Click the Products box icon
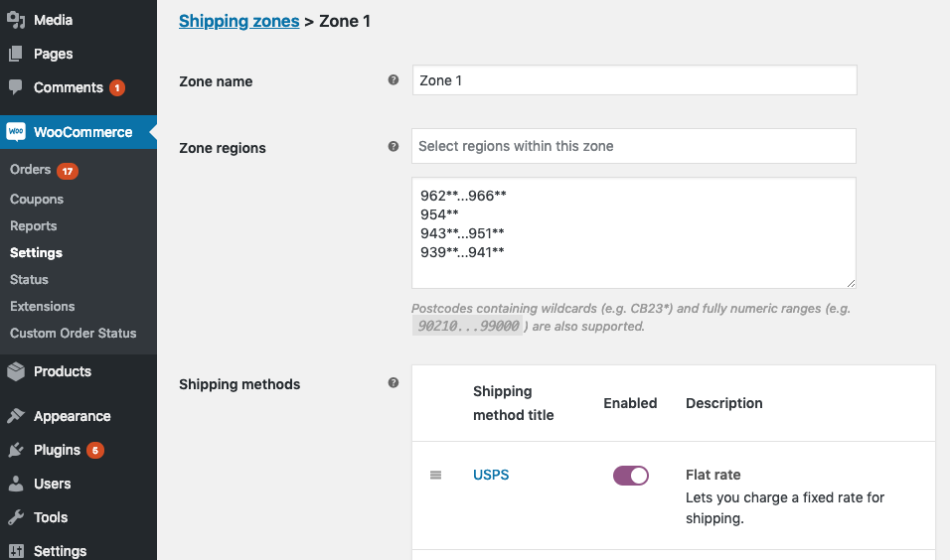The image size is (950, 560). coord(16,371)
